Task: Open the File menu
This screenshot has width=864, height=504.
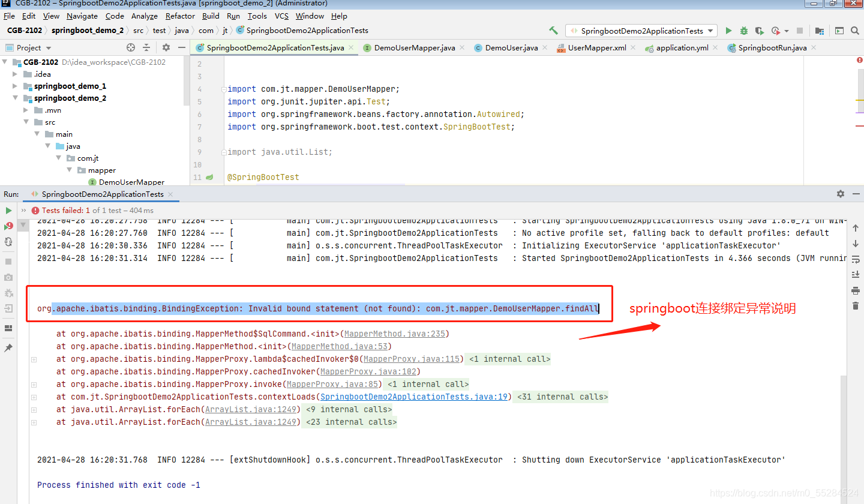Action: click(x=9, y=16)
